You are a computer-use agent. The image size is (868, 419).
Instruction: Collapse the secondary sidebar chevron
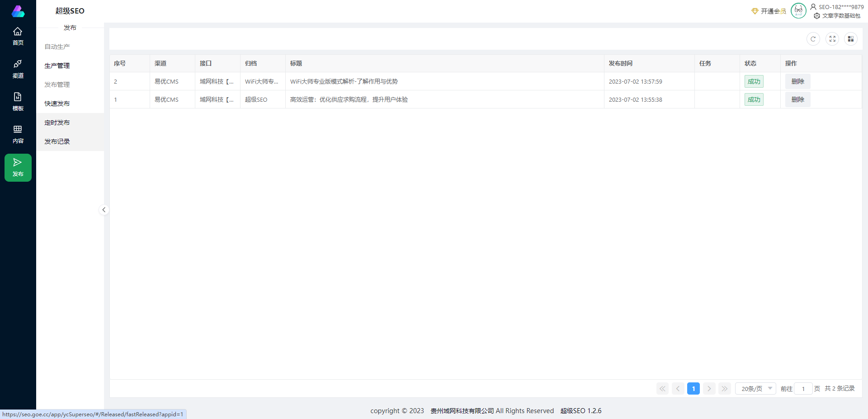pos(104,210)
